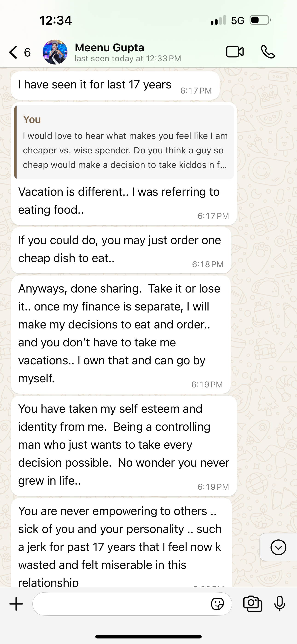
Task: Tap the quoted 'You' reply preview
Action: pyautogui.click(x=124, y=142)
